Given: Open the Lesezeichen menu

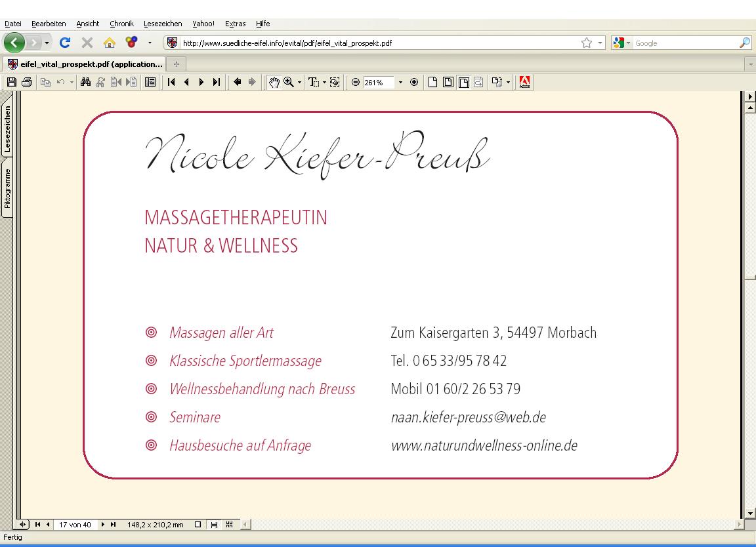Looking at the screenshot, I should click(x=163, y=24).
